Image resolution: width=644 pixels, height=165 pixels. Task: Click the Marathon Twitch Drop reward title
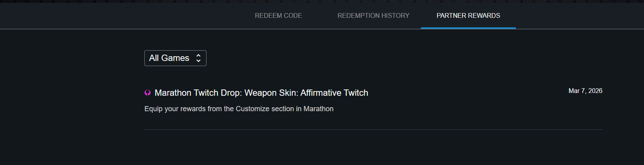[261, 93]
